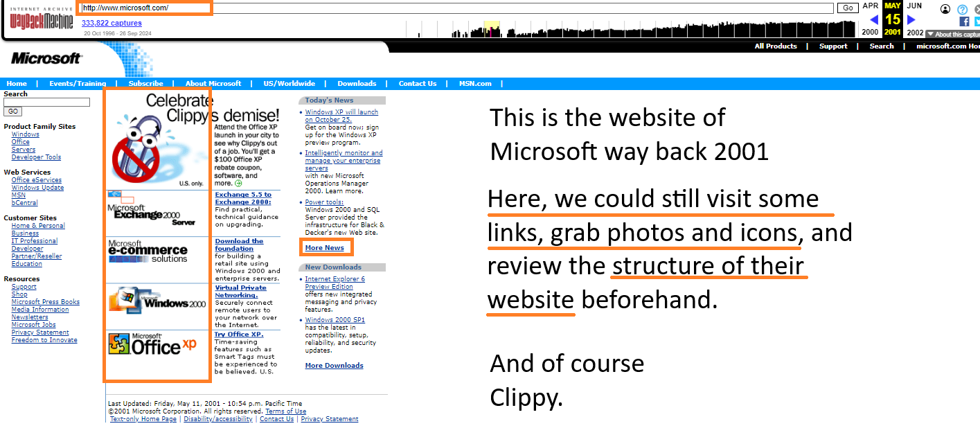Open the Wayback user account icon
Screen dimensions: 980x444
945,9
